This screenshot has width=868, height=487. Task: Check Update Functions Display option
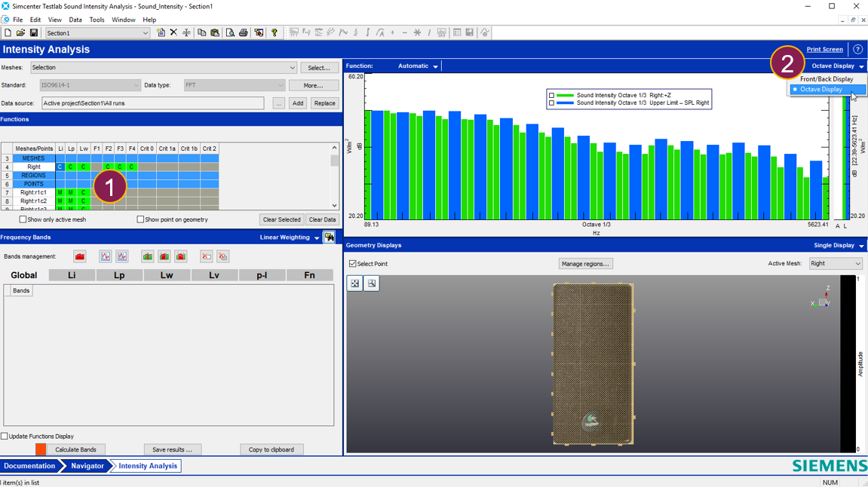tap(5, 436)
